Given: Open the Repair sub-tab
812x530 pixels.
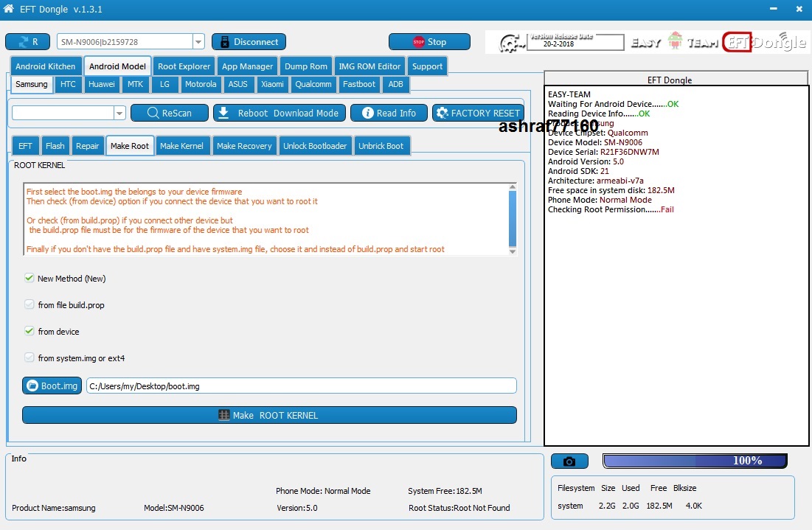Looking at the screenshot, I should click(87, 146).
